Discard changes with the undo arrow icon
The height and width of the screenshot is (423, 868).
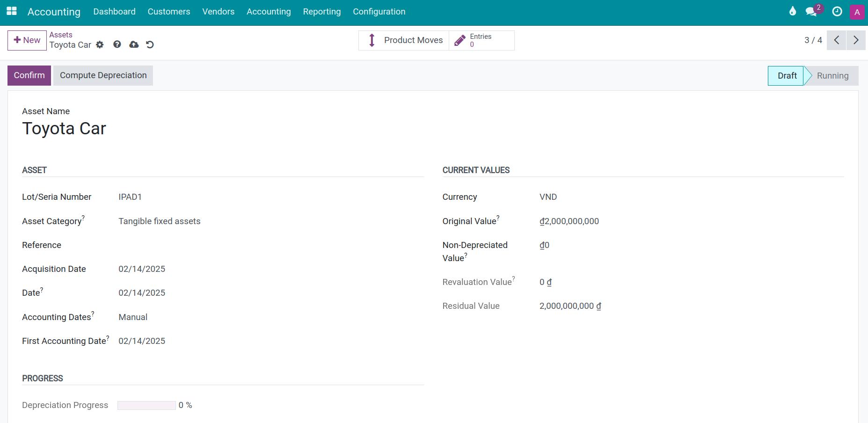(x=150, y=44)
